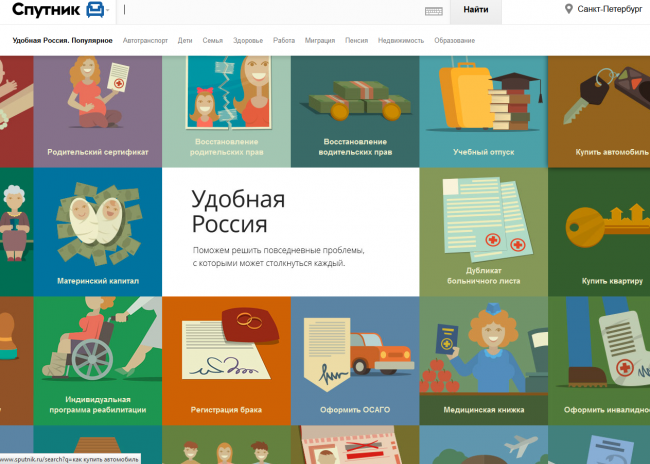
Task: Click the Учебный отпуск suitcase tile
Action: 483,112
